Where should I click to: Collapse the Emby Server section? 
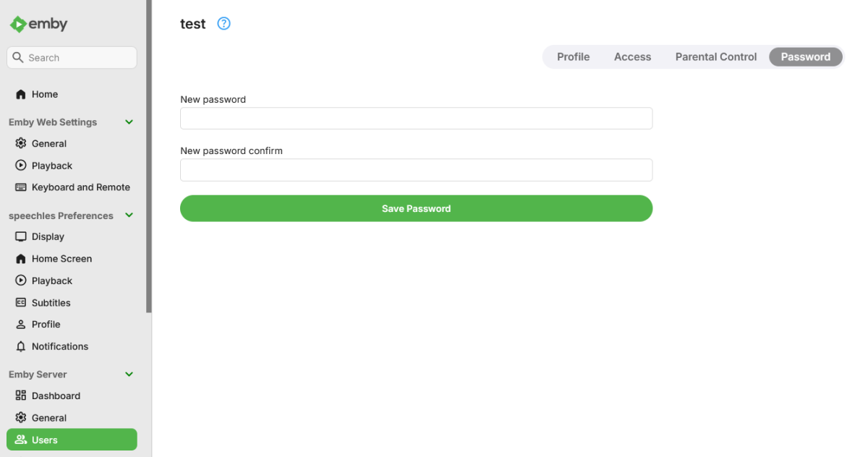(129, 375)
